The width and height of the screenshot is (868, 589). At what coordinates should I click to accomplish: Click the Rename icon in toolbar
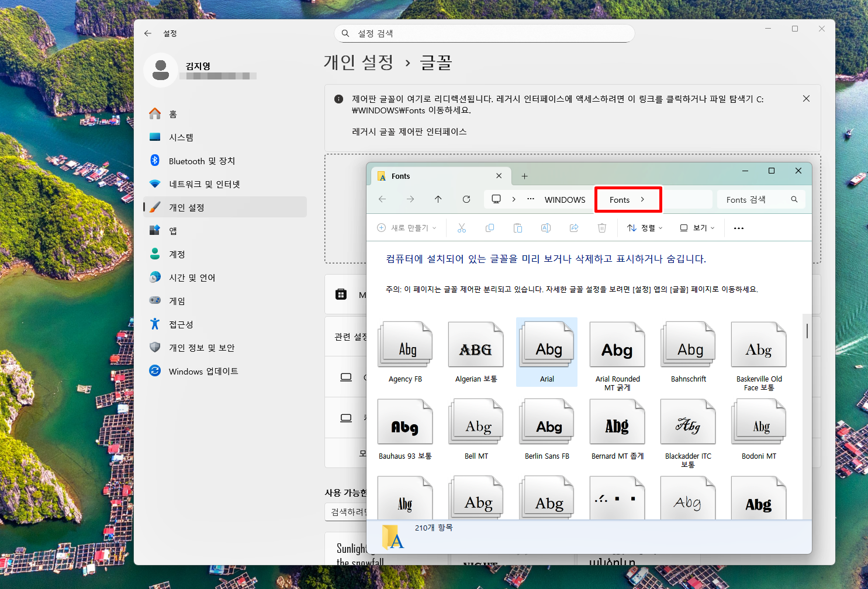click(546, 228)
